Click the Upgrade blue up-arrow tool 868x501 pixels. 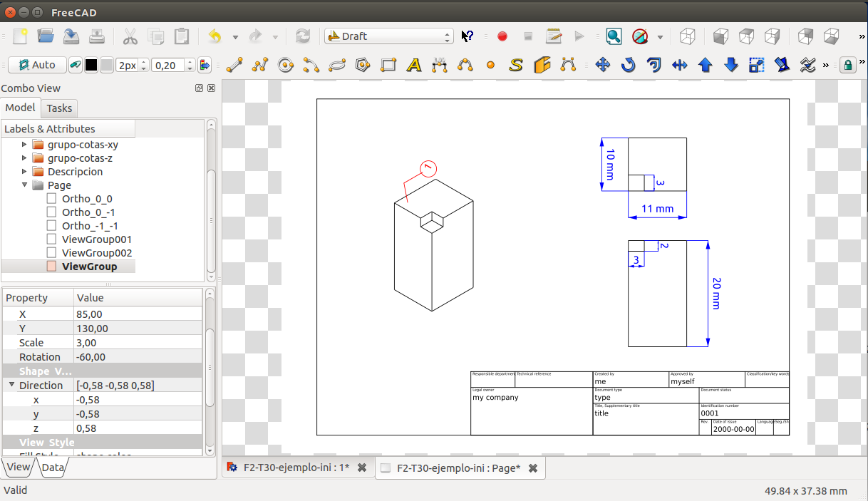click(x=706, y=66)
